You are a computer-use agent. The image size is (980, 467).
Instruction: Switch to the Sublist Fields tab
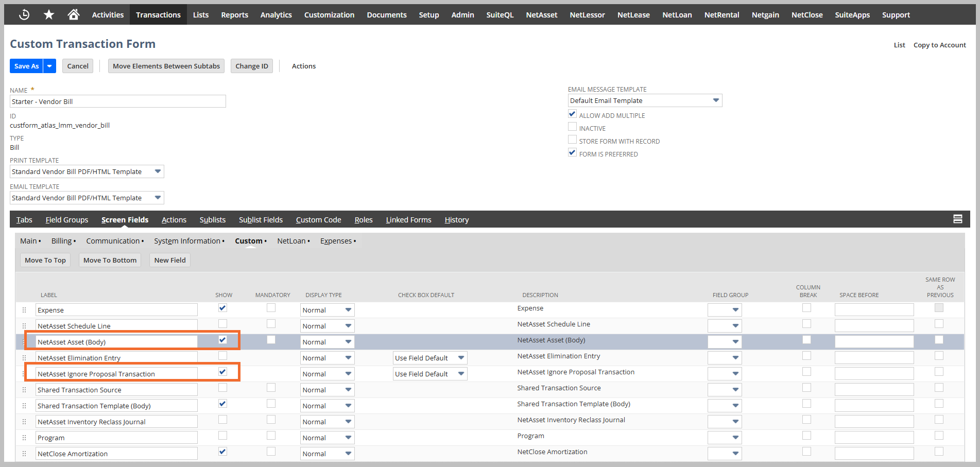tap(261, 220)
